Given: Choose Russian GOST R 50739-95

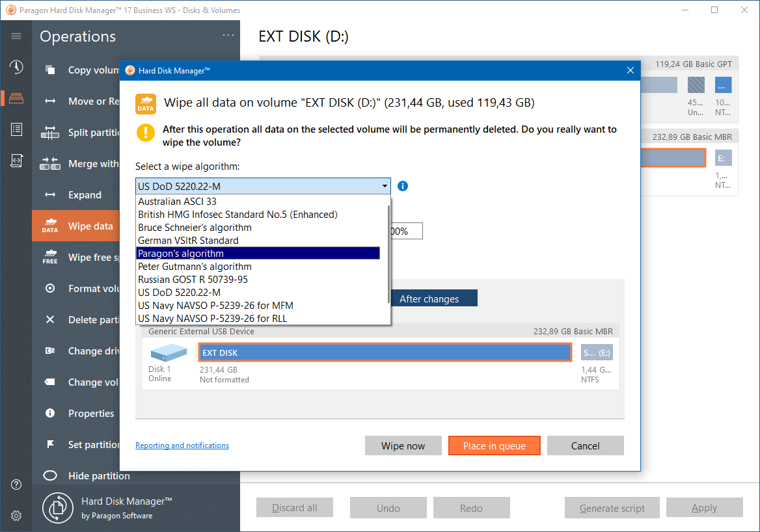Looking at the screenshot, I should (258, 280).
